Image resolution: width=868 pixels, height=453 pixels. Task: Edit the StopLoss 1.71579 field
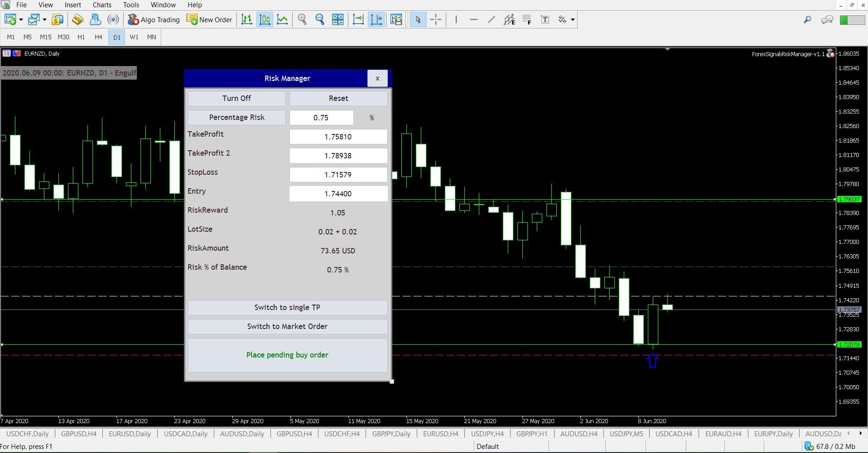click(338, 175)
